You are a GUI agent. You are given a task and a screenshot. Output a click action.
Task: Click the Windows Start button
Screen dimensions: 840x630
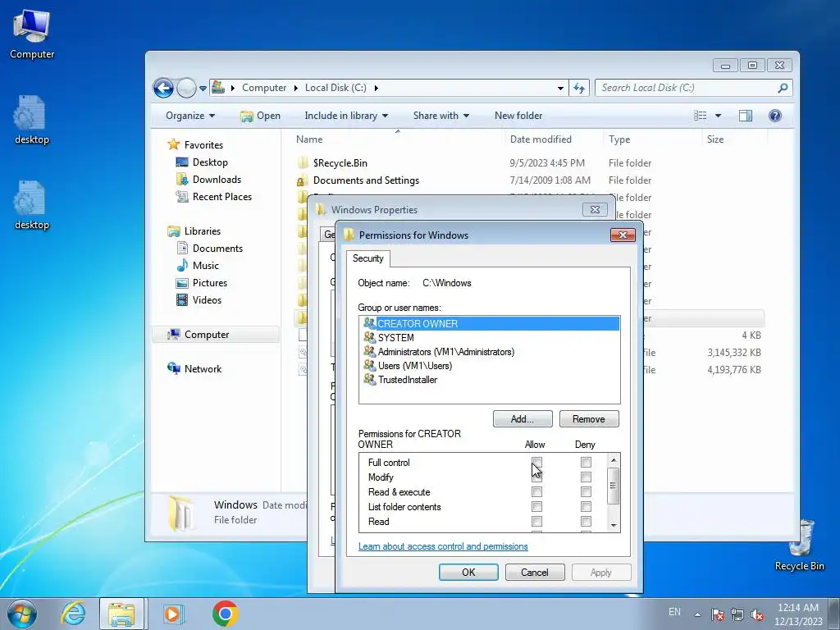click(x=22, y=614)
